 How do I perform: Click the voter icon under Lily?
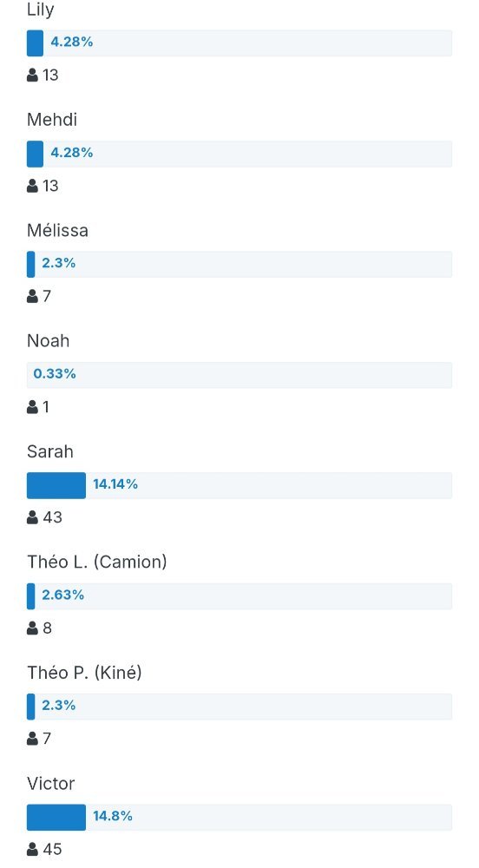(32, 75)
